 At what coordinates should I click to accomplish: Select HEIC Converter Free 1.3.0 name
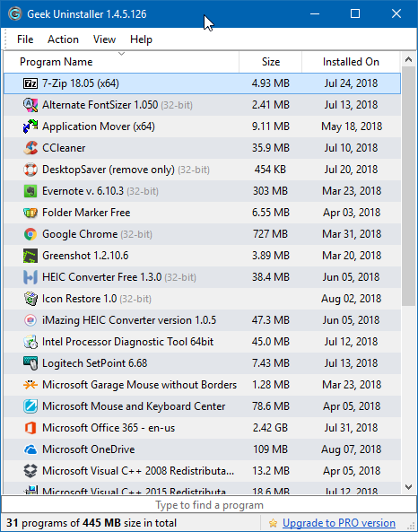click(x=101, y=277)
